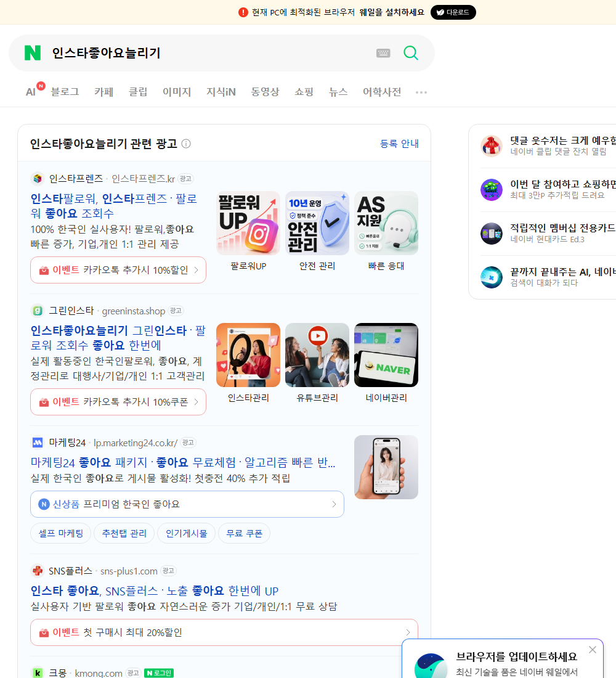Image resolution: width=616 pixels, height=678 pixels.
Task: Click the 추천탭 관리 chip
Action: click(124, 533)
